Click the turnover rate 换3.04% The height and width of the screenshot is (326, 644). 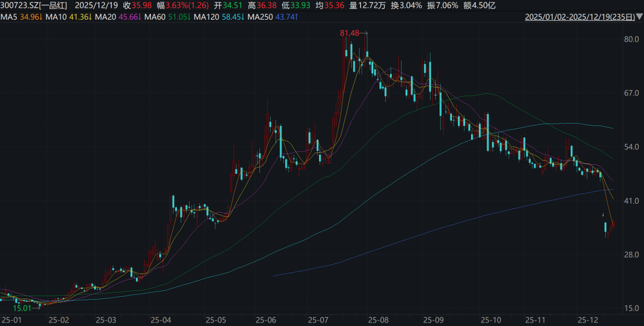click(x=406, y=6)
